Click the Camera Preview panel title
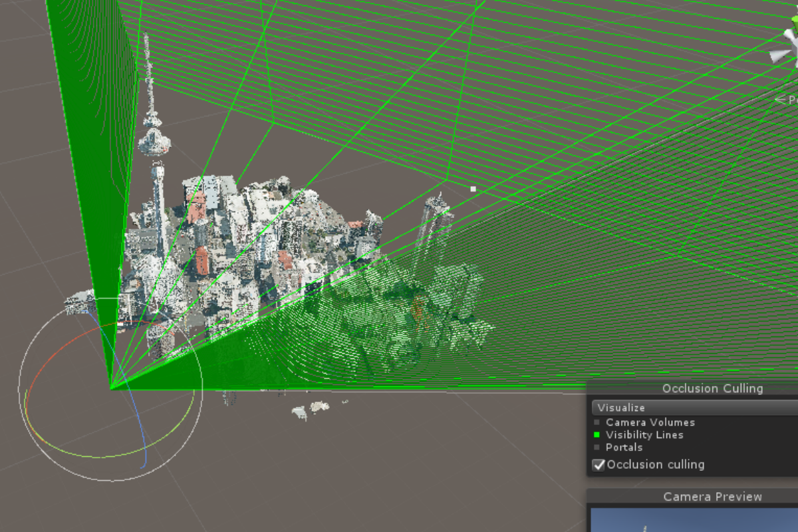 point(713,497)
